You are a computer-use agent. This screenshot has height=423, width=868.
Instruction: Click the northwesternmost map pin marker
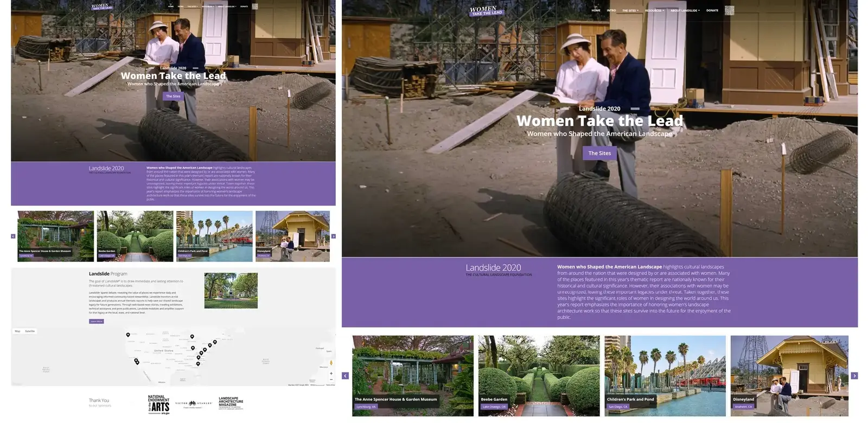(128, 335)
